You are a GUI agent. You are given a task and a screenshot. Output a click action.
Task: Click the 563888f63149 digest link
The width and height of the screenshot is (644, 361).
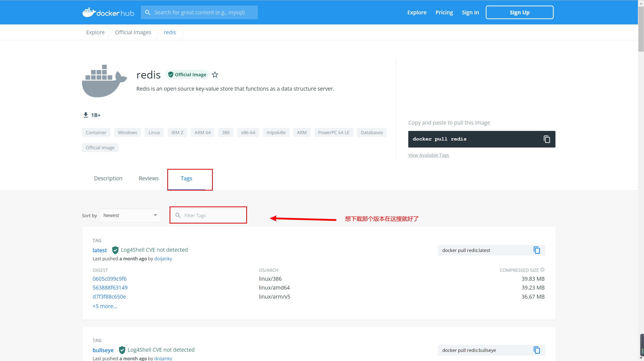110,287
